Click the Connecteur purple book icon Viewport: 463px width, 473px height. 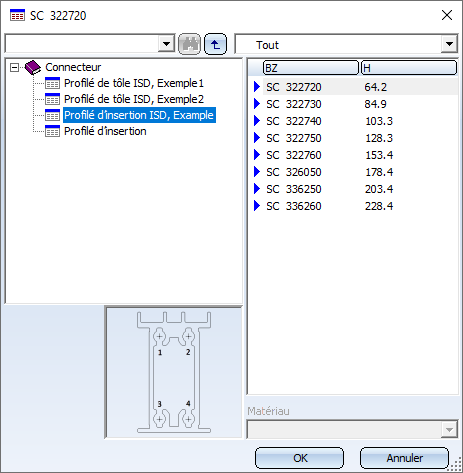click(x=33, y=67)
